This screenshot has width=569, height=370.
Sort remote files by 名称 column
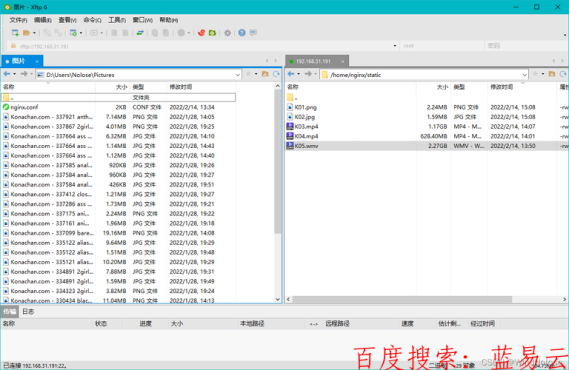pos(351,87)
